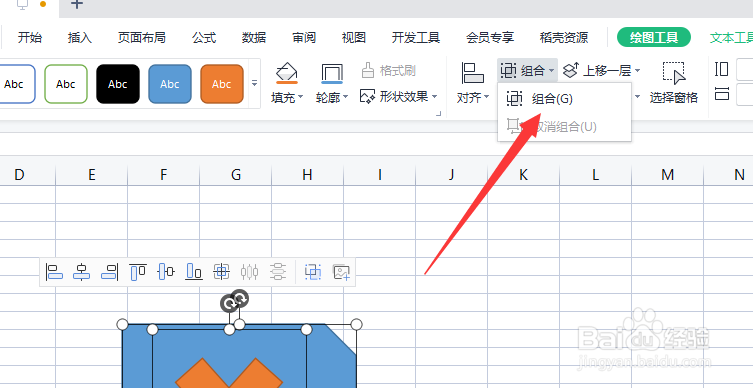This screenshot has width=753, height=388.
Task: Click the 选择窗格 selection pane icon
Action: [674, 73]
